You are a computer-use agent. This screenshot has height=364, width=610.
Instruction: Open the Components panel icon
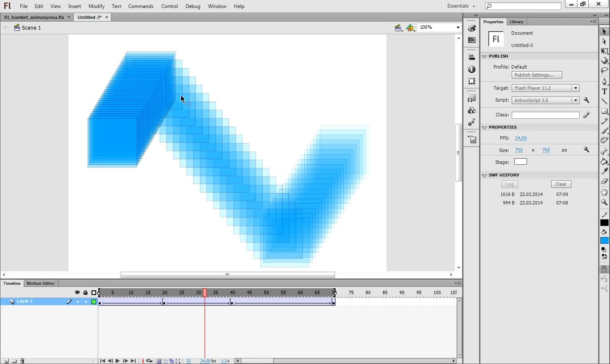tap(472, 110)
